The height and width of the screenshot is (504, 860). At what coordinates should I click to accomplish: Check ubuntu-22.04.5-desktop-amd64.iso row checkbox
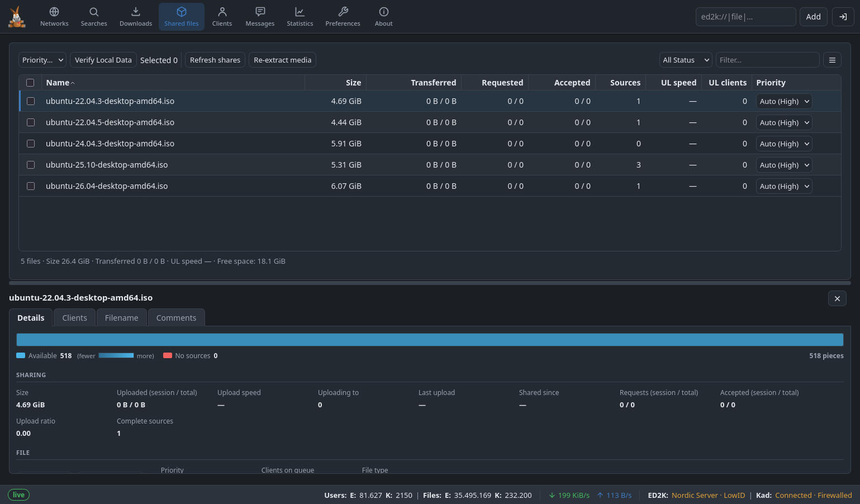pyautogui.click(x=31, y=122)
